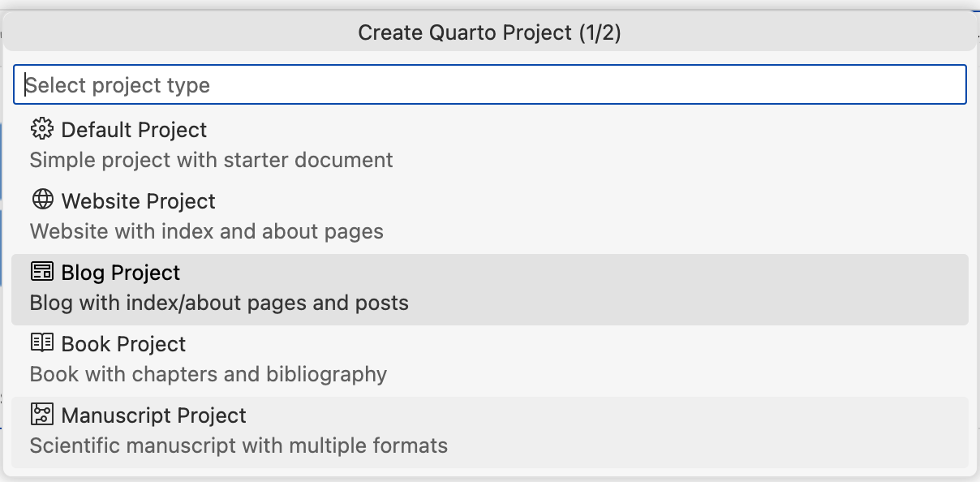The image size is (980, 482).
Task: Pick the highlighted Blog Project entry
Action: [x=121, y=273]
